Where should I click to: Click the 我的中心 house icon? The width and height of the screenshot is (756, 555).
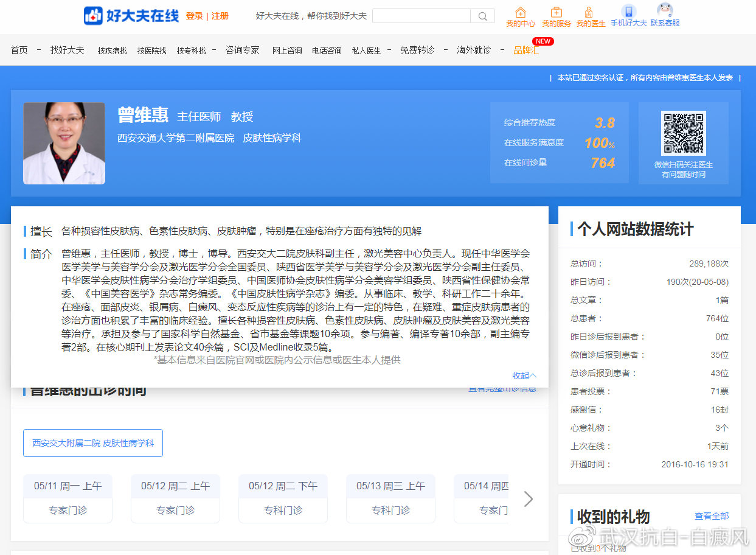(520, 12)
